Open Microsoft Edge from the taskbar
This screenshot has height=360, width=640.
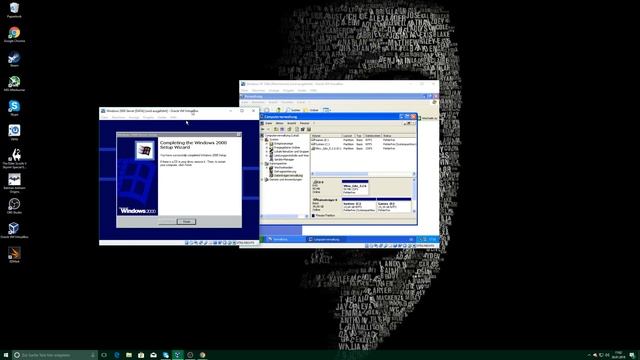pyautogui.click(x=116, y=355)
